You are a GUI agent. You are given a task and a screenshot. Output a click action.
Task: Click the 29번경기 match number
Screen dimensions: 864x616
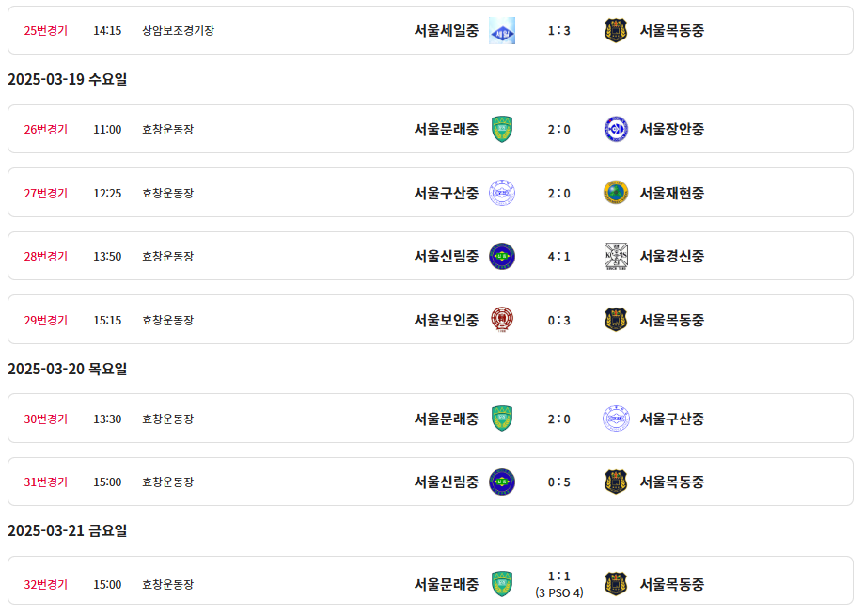46,320
